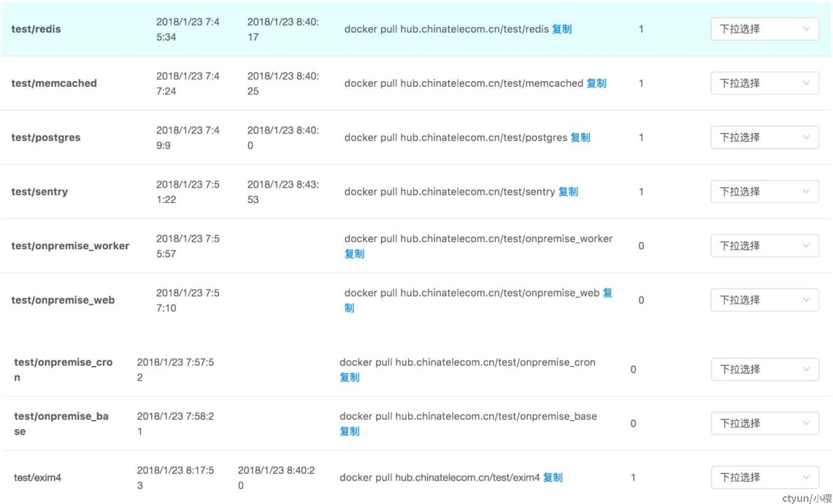833x504 pixels.
Task: Click the count value 0 in the onpremise_base row
Action: (x=633, y=423)
